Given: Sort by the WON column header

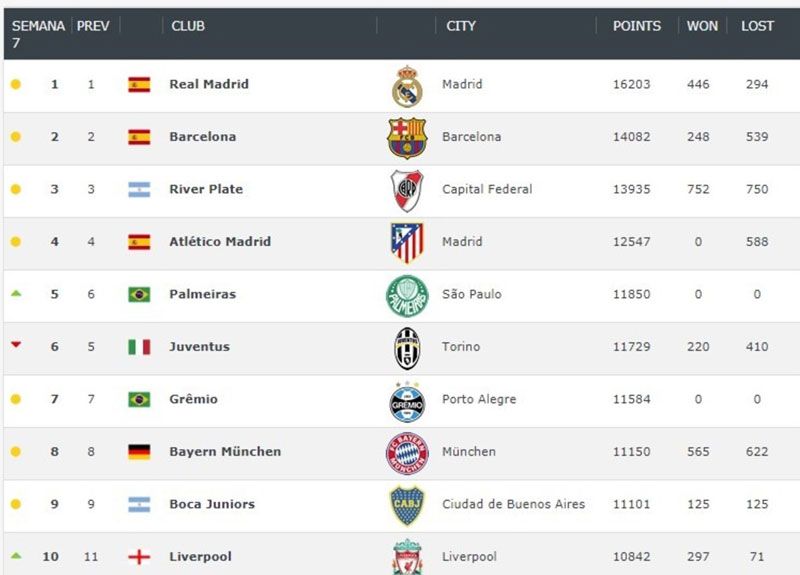Looking at the screenshot, I should pyautogui.click(x=702, y=26).
